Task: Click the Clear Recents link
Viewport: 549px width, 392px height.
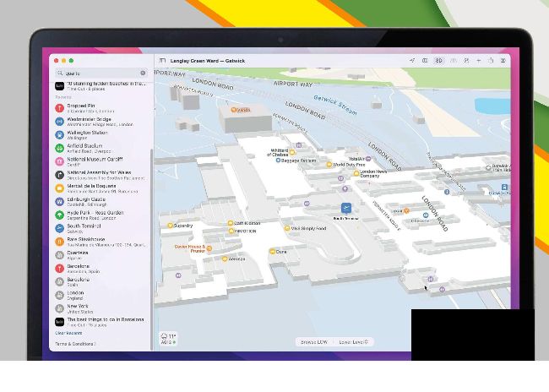Action: click(69, 333)
